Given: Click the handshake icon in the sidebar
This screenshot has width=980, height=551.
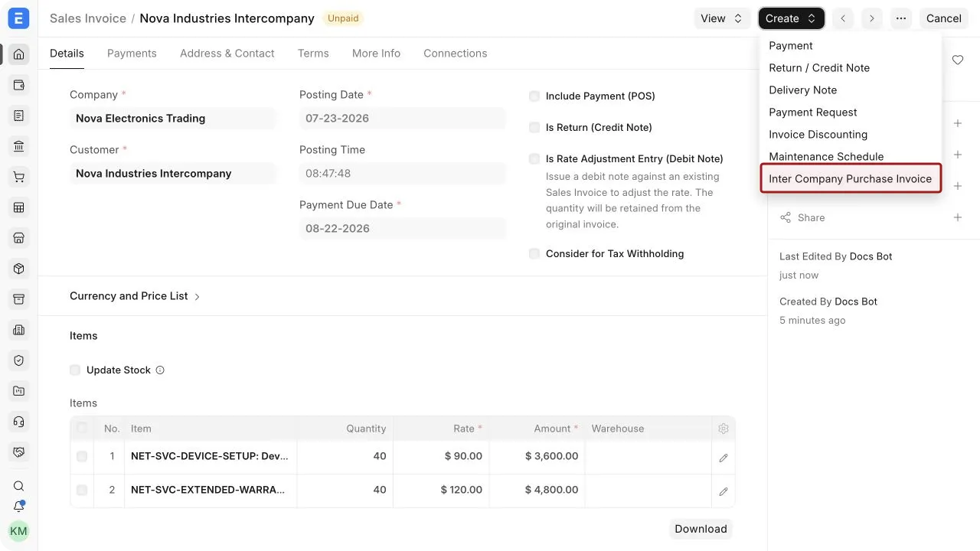Looking at the screenshot, I should click(x=19, y=452).
